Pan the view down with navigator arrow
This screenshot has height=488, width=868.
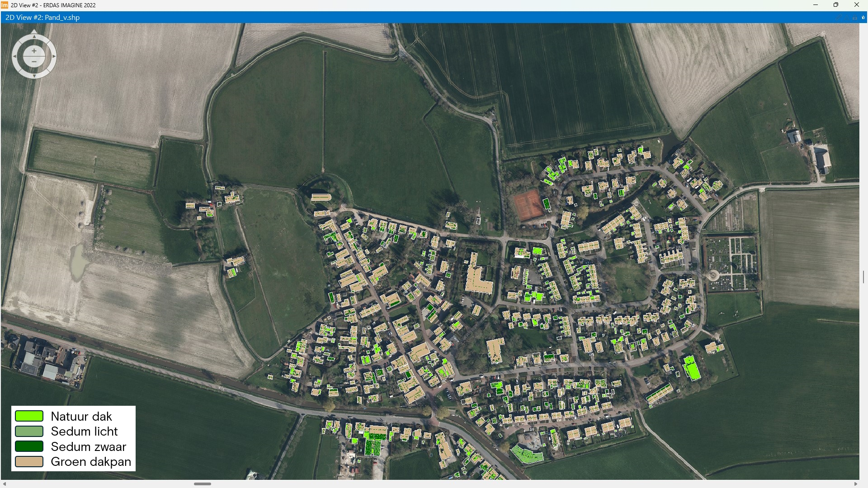coord(34,76)
